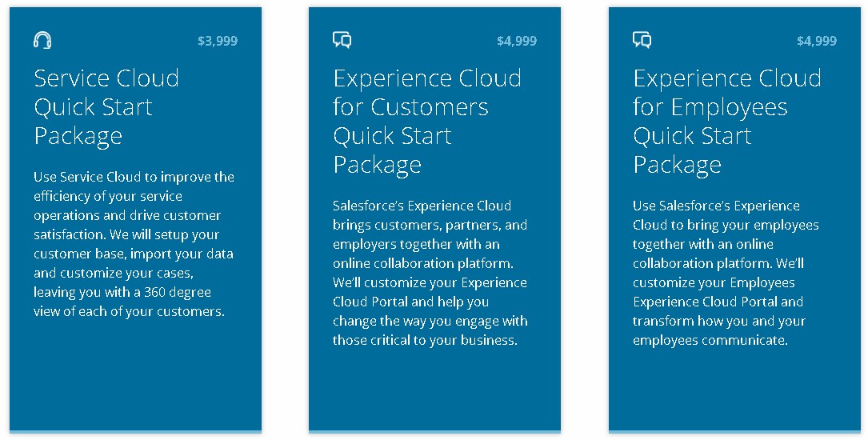The image size is (868, 440).
Task: Click the headset icon on Service Cloud card
Action: [42, 41]
